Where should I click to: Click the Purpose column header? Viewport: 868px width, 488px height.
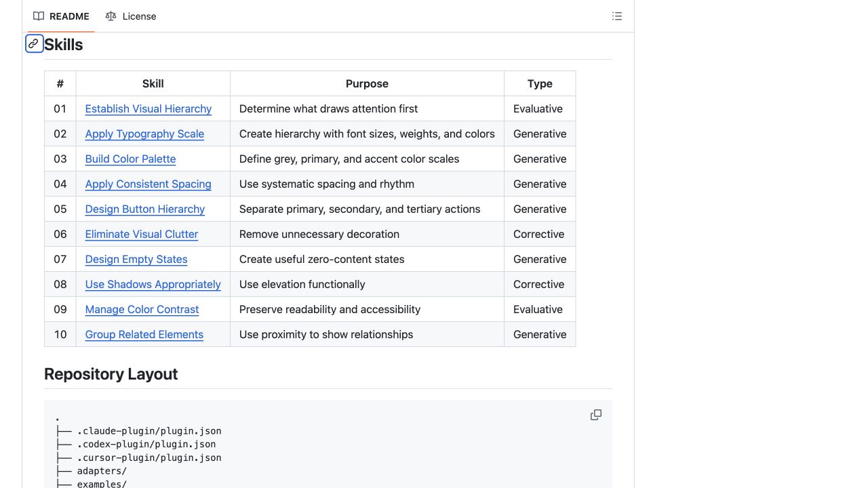(367, 84)
